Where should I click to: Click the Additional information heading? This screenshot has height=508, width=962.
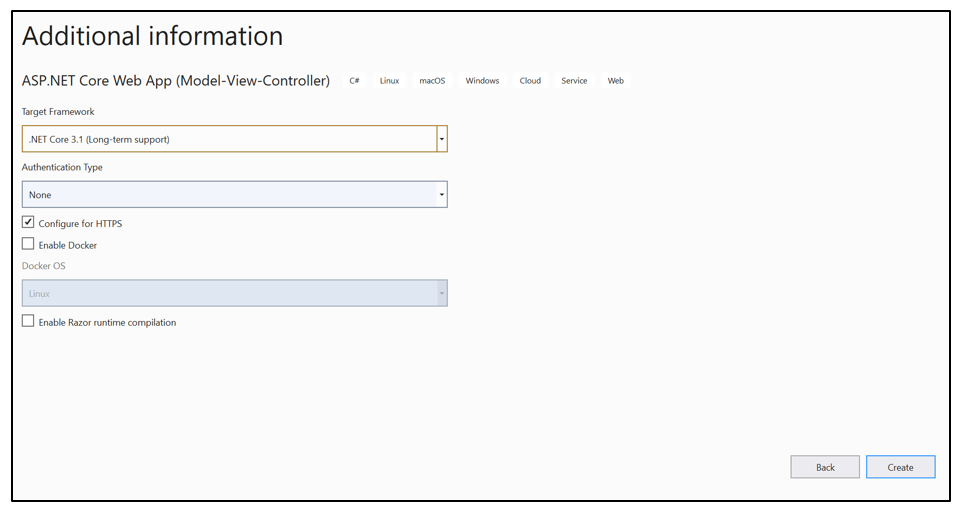pos(152,37)
